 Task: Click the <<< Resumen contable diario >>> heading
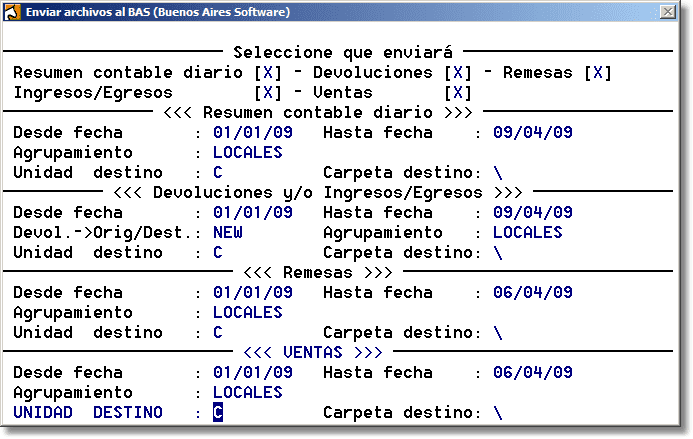coord(318,113)
